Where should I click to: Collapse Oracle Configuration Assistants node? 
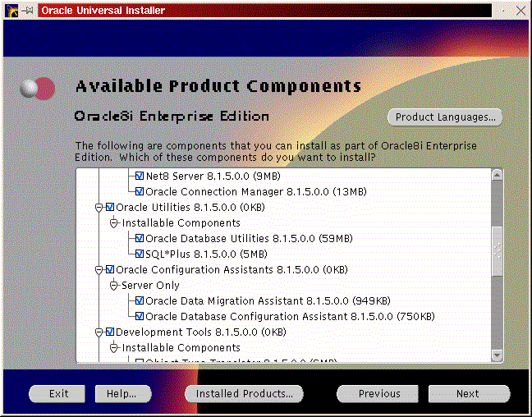(99, 269)
